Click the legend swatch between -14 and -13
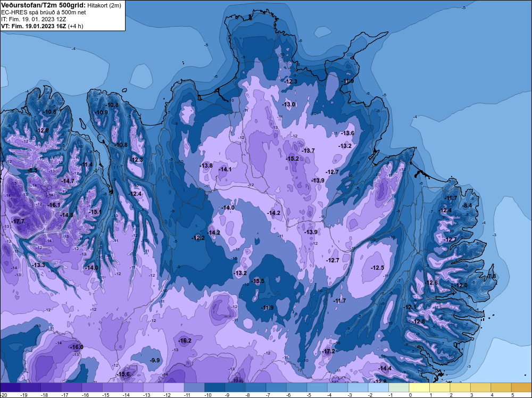This screenshot has height=398, width=532. pos(133,387)
